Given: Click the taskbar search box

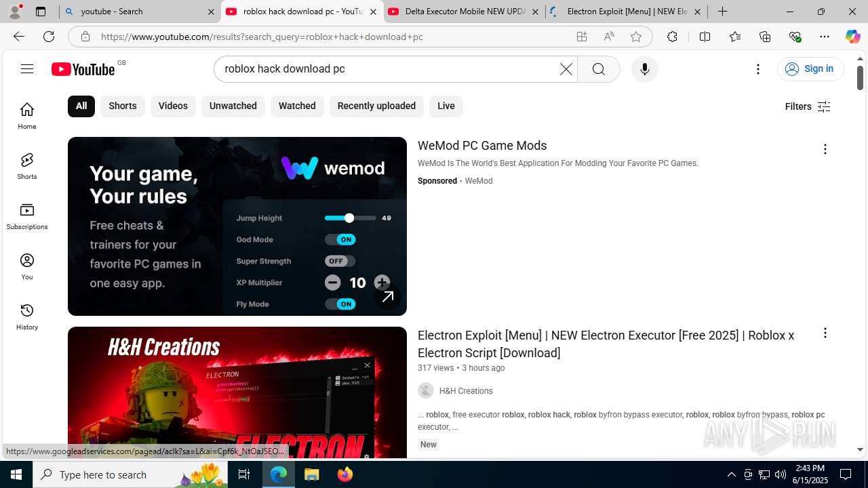Looking at the screenshot, I should 131,474.
